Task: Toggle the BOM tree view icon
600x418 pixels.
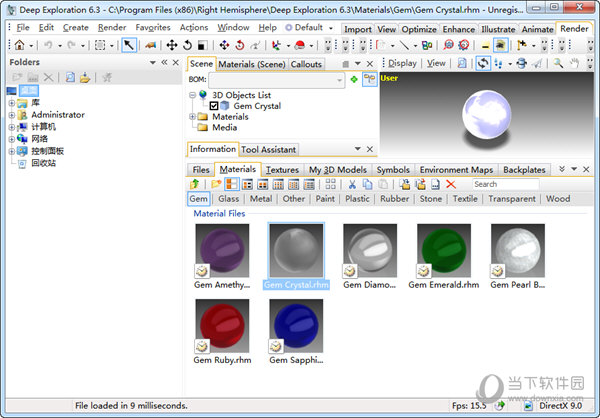Action: point(370,79)
